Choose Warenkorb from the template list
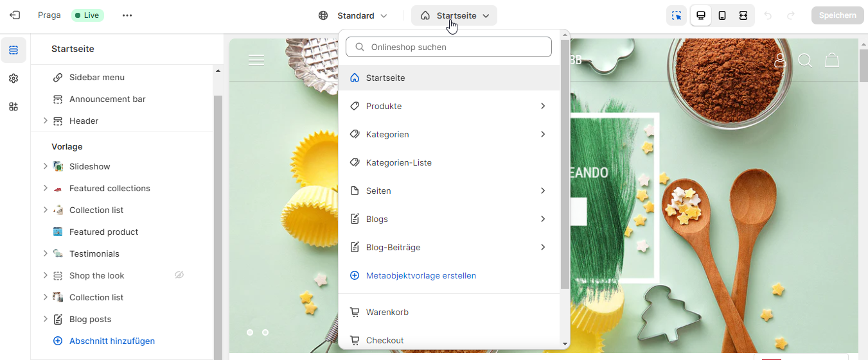Viewport: 868px width, 360px height. [387, 312]
